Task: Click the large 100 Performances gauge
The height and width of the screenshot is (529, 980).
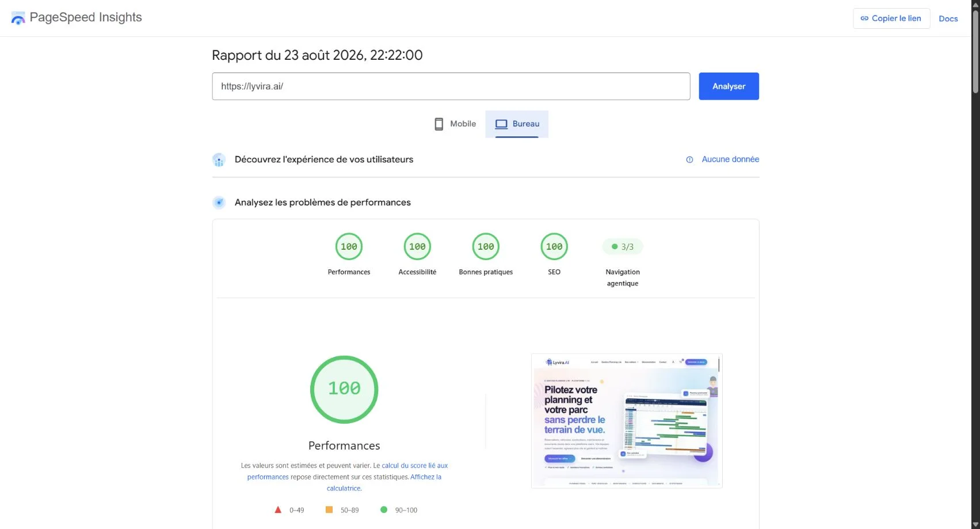Action: click(344, 389)
